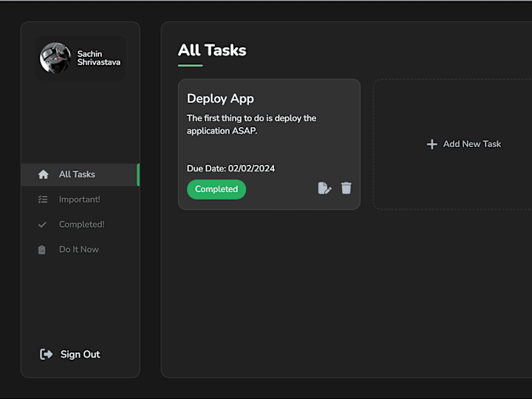Viewport: 532px width, 399px height.
Task: Click the checkmark icon beside Completed!
Action: [42, 225]
